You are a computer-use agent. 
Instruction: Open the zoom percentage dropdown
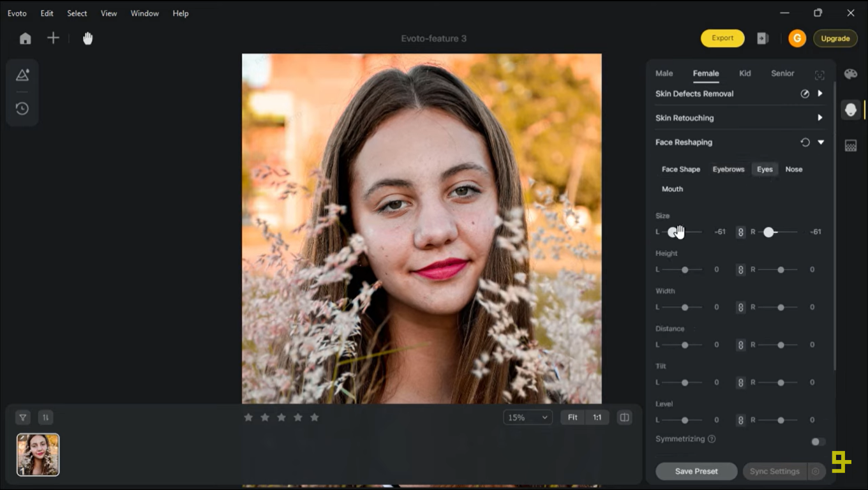coord(527,417)
